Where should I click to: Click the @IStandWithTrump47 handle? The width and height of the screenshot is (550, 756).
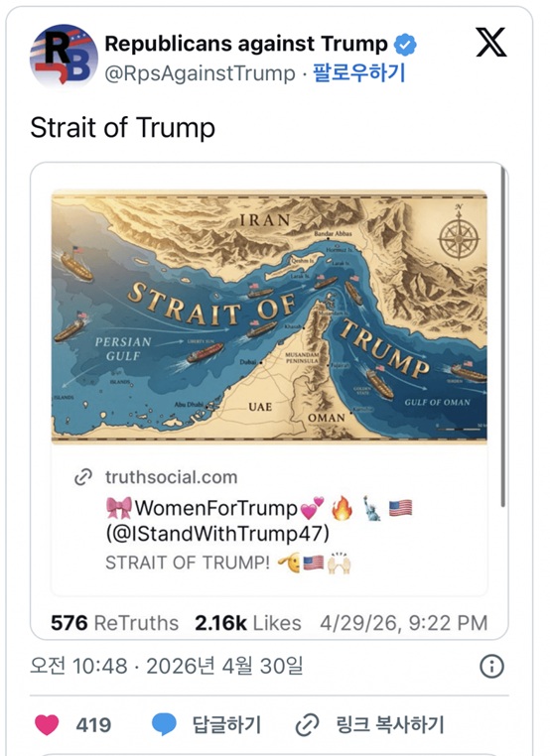217,533
